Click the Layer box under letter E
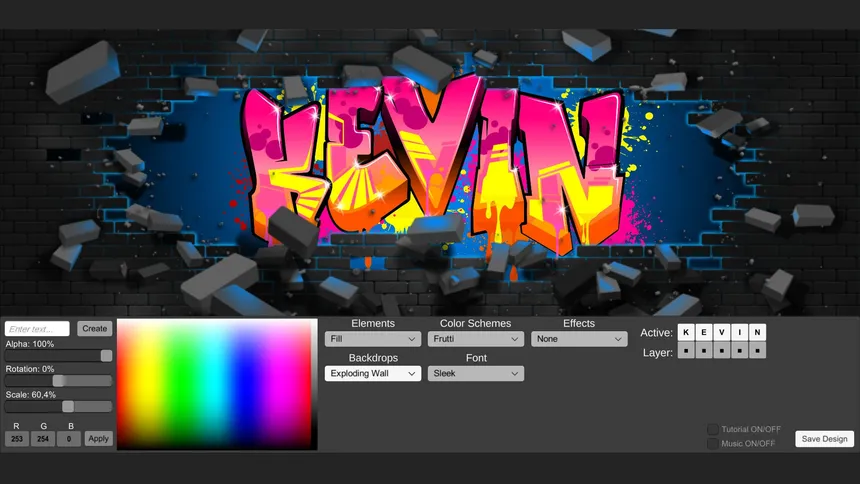This screenshot has width=860, height=484. coord(704,350)
